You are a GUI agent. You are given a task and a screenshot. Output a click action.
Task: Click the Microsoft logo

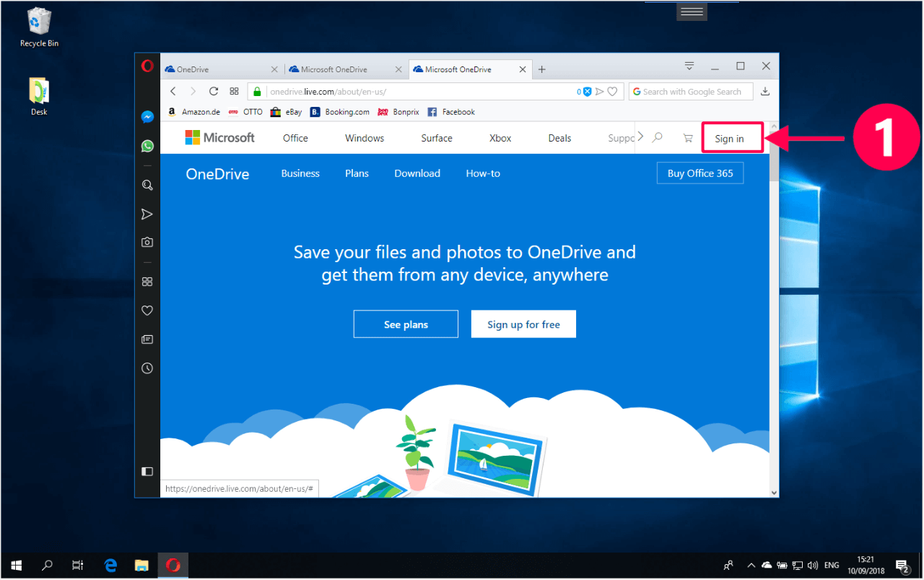[x=220, y=137]
